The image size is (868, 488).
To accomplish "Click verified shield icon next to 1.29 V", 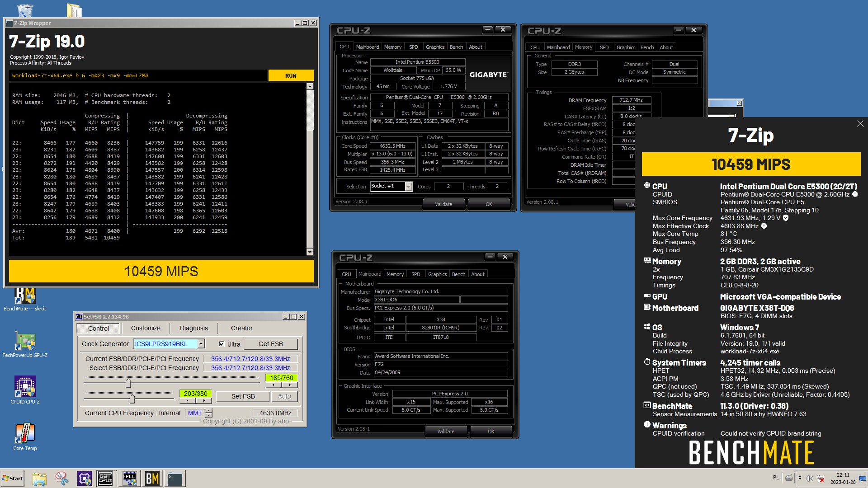I will point(786,218).
